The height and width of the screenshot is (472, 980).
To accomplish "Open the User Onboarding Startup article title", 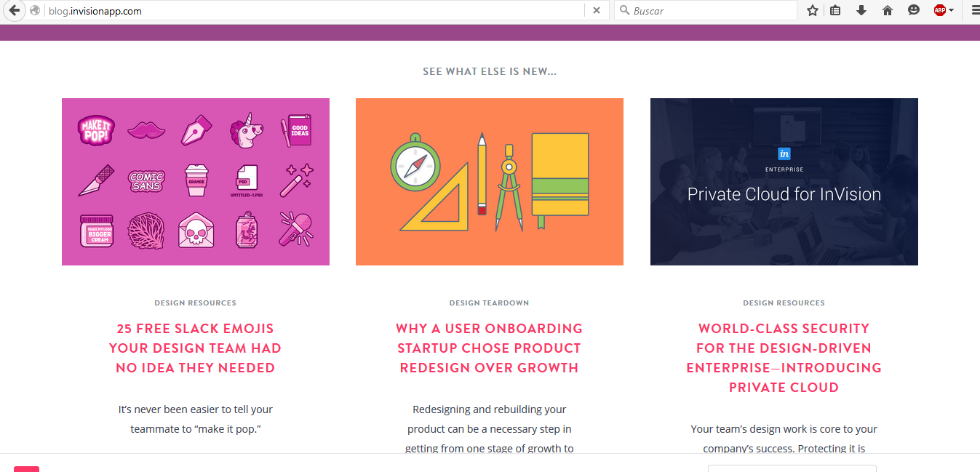I will tap(489, 348).
